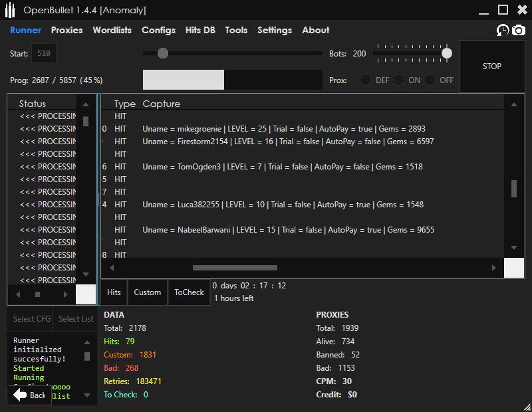Screen dimensions: 532x412
Task: Click the capture list scroll-down arrow
Action: (x=513, y=248)
